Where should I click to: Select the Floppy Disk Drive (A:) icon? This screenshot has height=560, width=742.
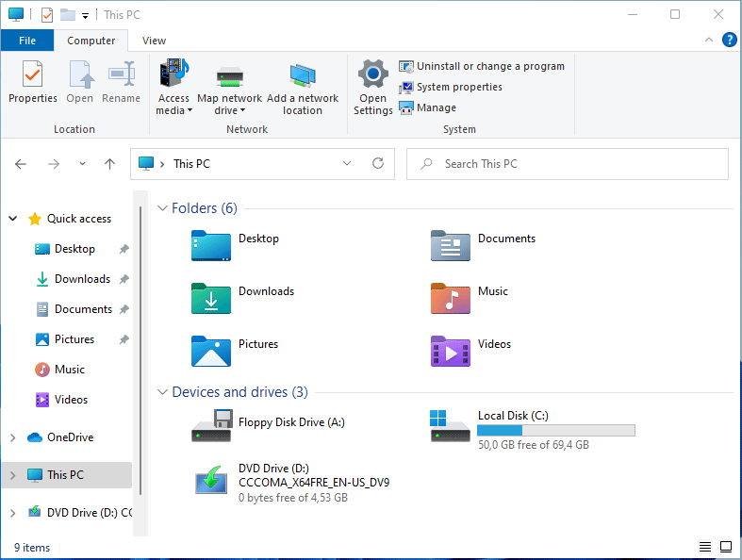pyautogui.click(x=211, y=425)
